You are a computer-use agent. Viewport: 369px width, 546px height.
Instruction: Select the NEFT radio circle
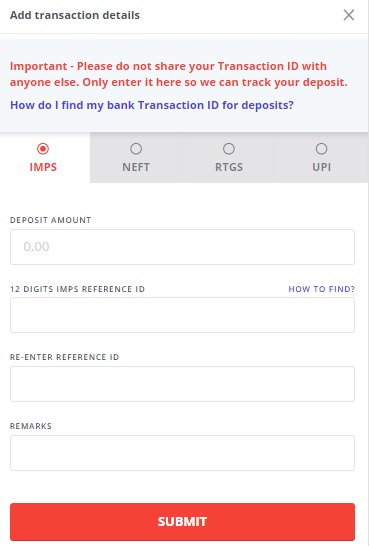[136, 149]
